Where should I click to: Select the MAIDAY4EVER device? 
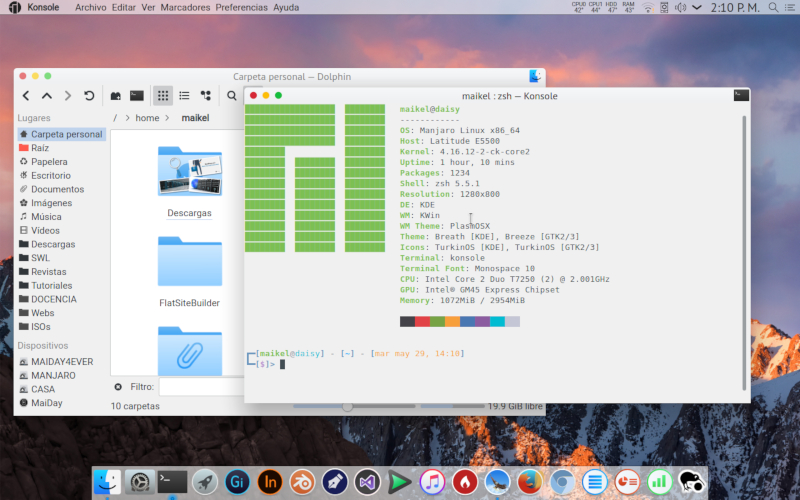[x=61, y=362]
